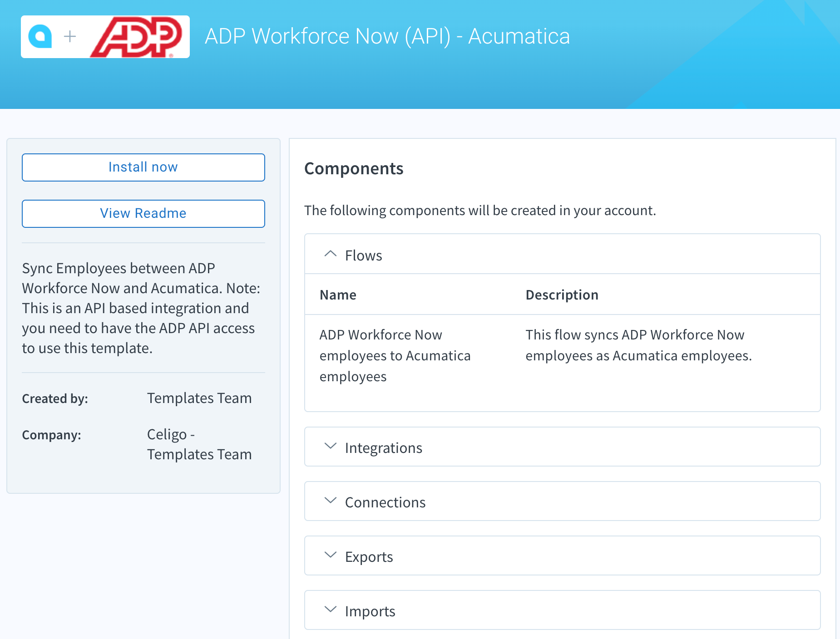Click the Install now button
Image resolution: width=840 pixels, height=639 pixels.
(143, 167)
